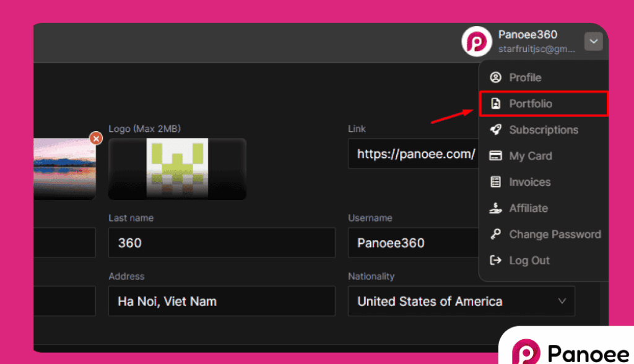This screenshot has height=364, width=634.
Task: Click the uploaded logo thumbnail
Action: [x=177, y=168]
